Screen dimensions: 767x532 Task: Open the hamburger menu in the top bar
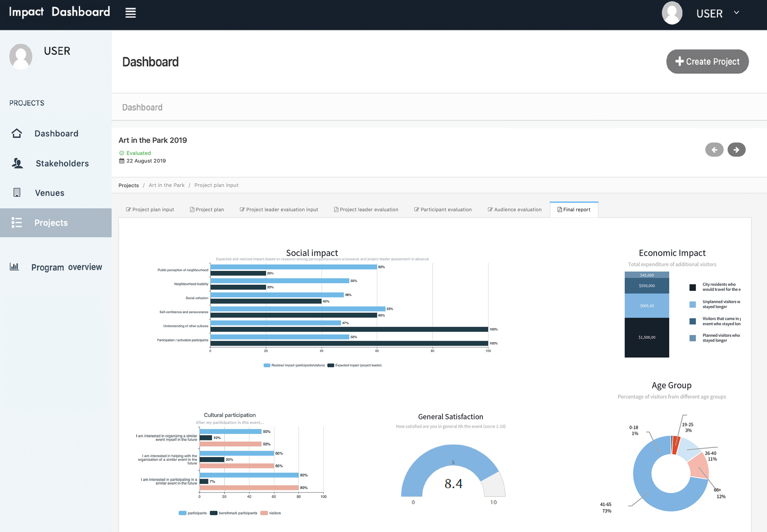(130, 13)
